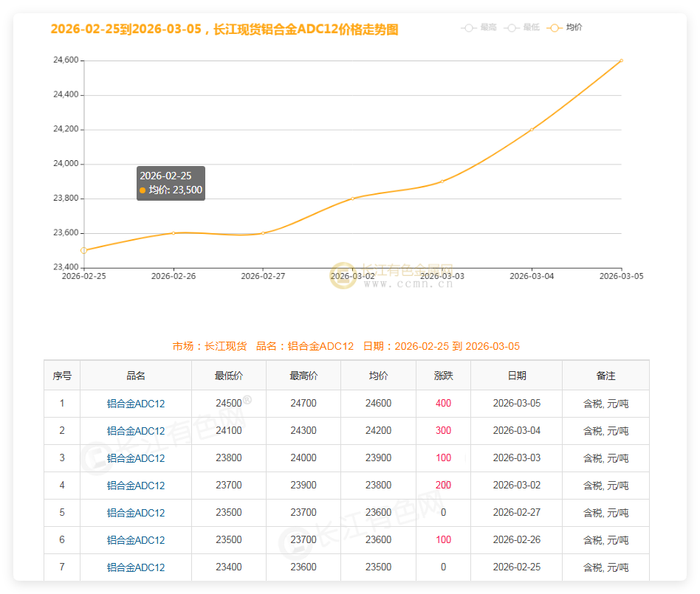Viewport: 700px width, 594px height.
Task: Click the chart data point for 2026-02-27
Action: (x=263, y=233)
